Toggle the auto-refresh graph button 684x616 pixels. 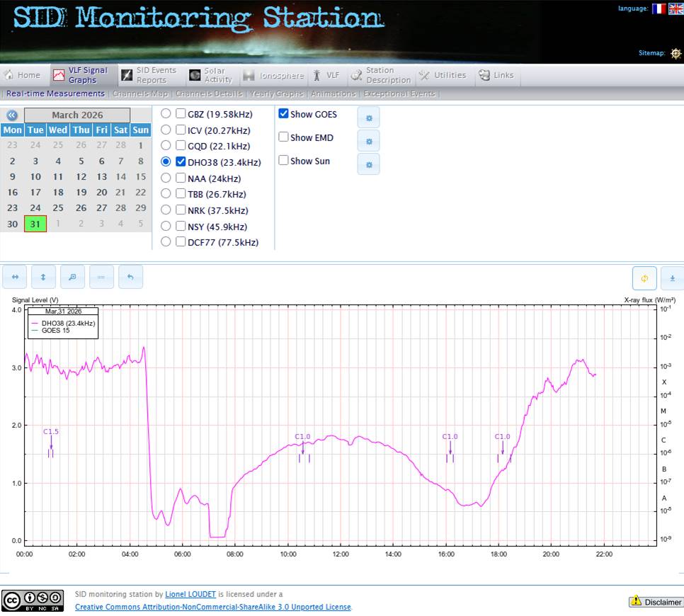click(x=644, y=278)
